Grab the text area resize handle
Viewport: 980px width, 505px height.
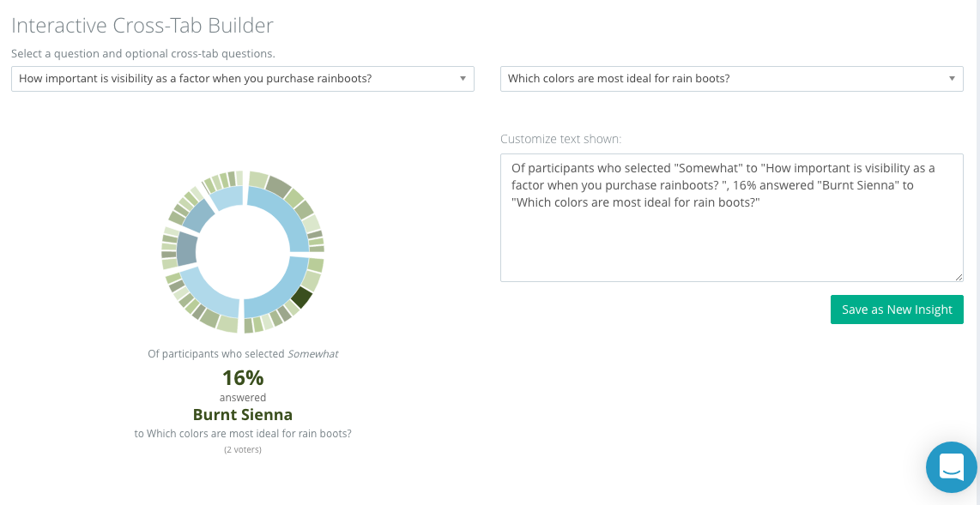pyautogui.click(x=959, y=277)
